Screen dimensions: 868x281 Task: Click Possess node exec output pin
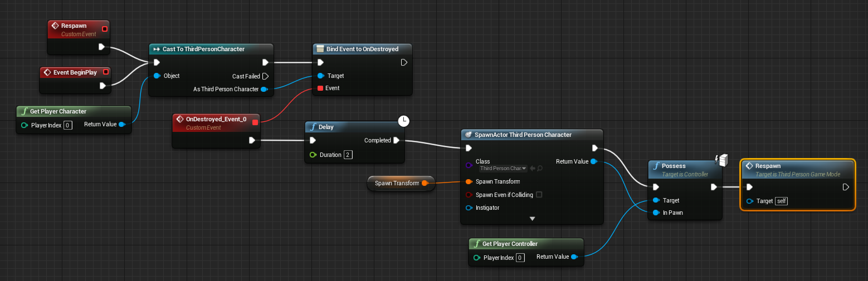(714, 187)
